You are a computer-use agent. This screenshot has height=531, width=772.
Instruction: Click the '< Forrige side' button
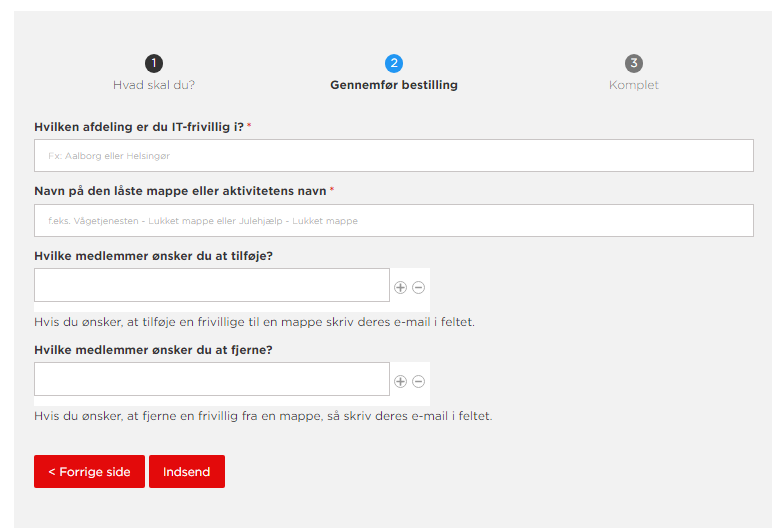point(90,471)
